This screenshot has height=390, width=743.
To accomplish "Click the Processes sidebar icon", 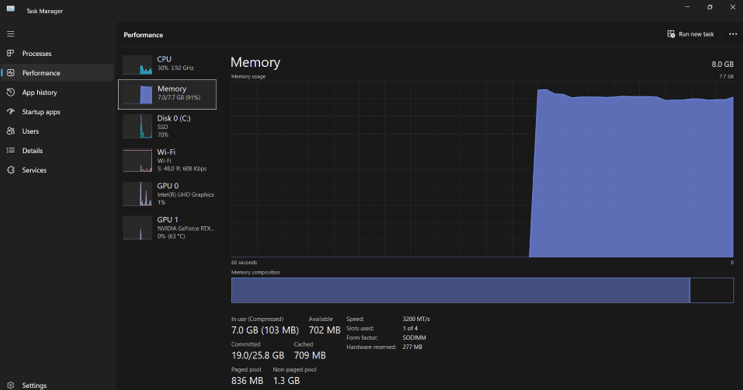I will click(x=10, y=53).
